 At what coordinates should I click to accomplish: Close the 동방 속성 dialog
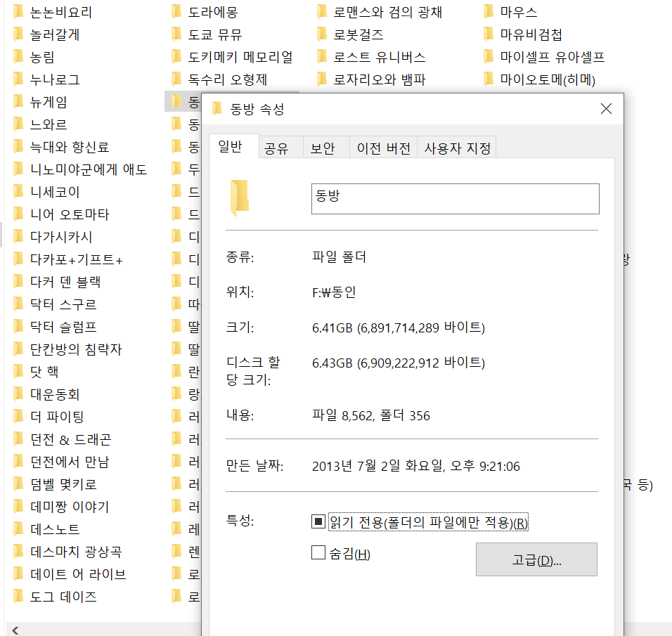(x=606, y=109)
